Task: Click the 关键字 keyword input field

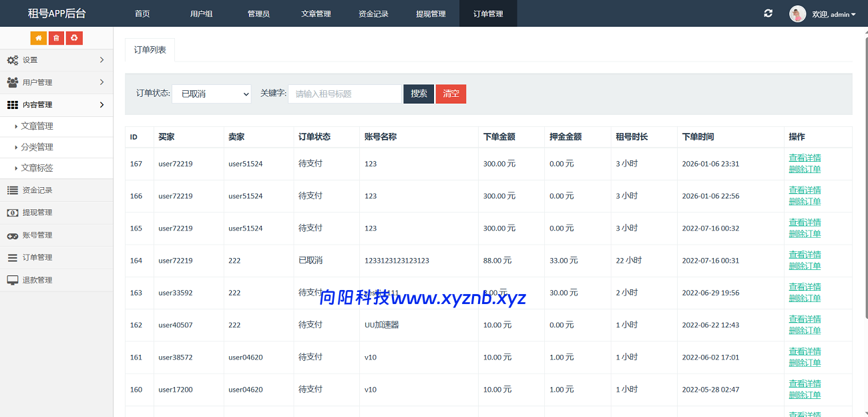Action: click(344, 94)
